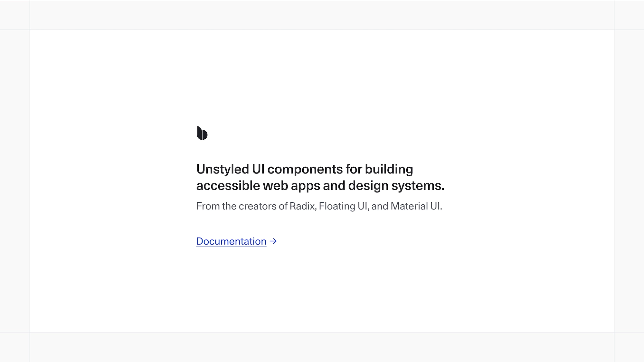Viewport: 644px width, 362px height.
Task: Click empty white space below the Documentation link
Action: click(x=322, y=290)
